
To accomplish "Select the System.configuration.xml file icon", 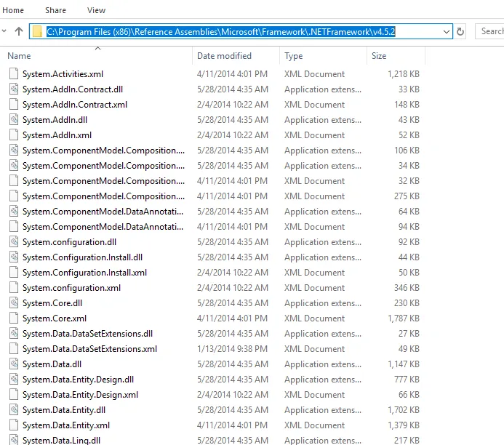I will [x=14, y=287].
